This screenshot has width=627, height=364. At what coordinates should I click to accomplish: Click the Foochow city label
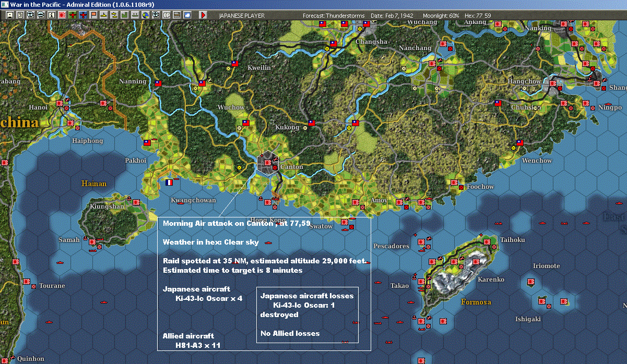coord(480,187)
